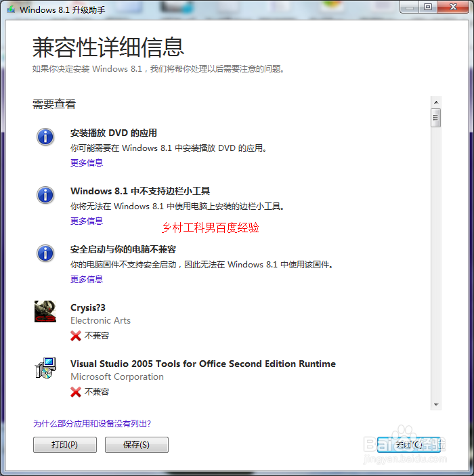Screen dimensions: 474x476
Task: Click the description 你将无法在 Windows 8.1 中使用电脑上安装的边栏小工具
Action: (x=177, y=207)
